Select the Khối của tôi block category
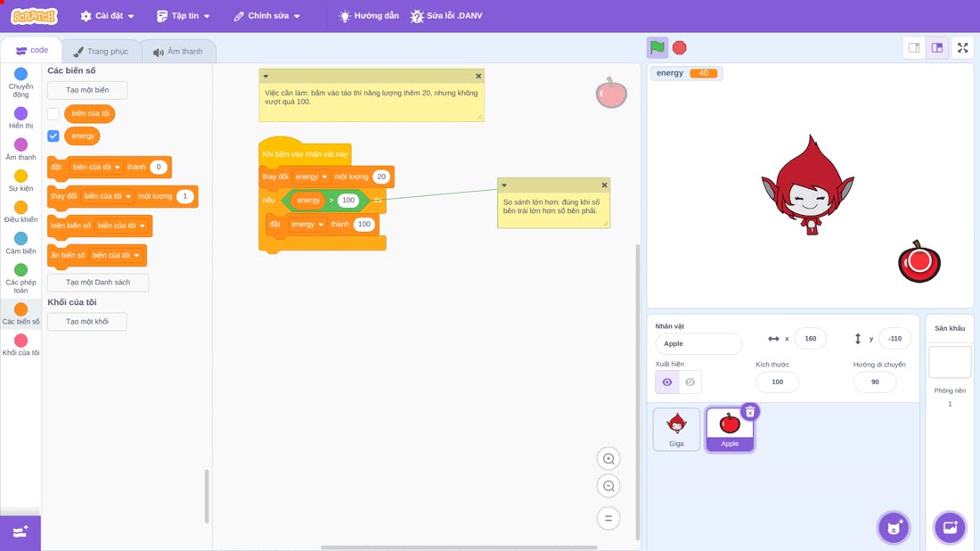This screenshot has height=551, width=980. (20, 345)
